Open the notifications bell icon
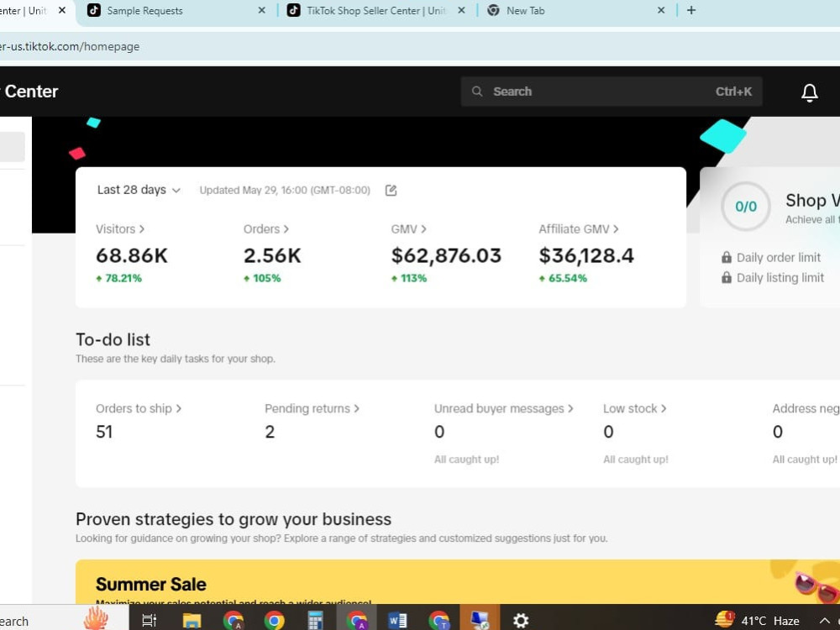The width and height of the screenshot is (840, 630). [809, 92]
